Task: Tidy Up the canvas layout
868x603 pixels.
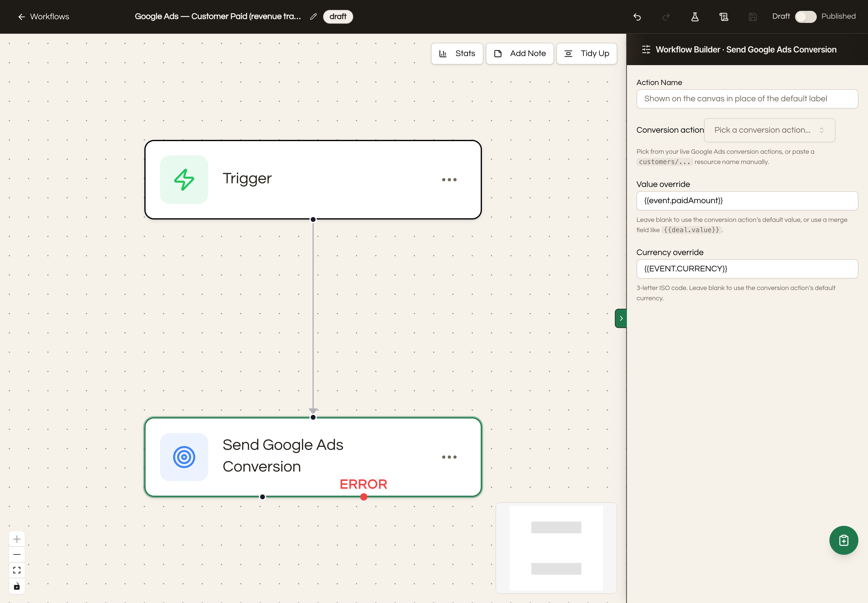Action: (587, 54)
